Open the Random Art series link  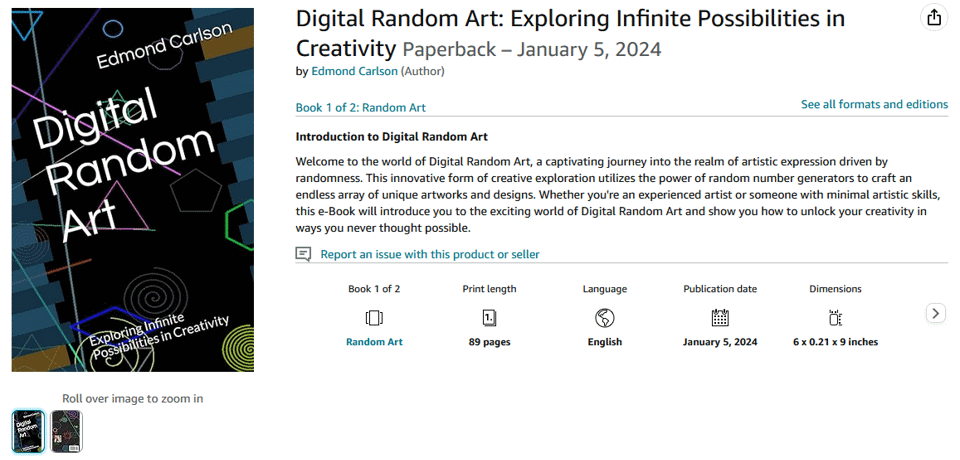tap(374, 342)
